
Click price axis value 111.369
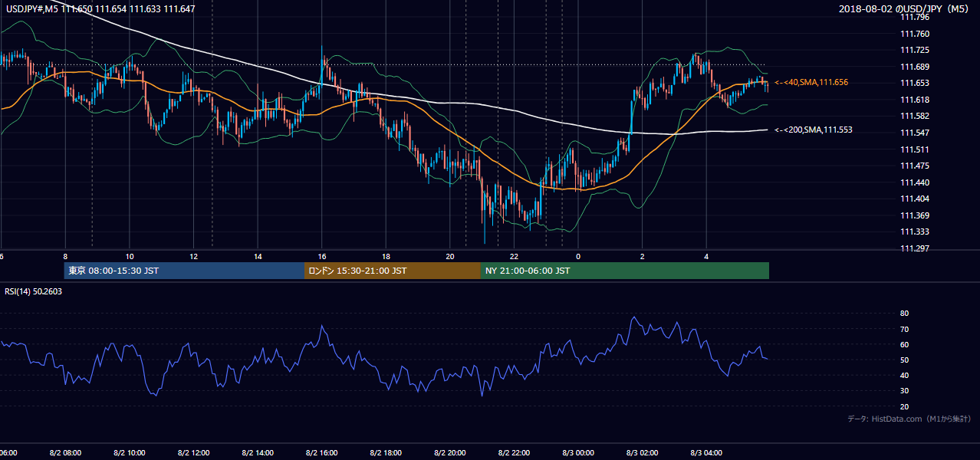(914, 215)
